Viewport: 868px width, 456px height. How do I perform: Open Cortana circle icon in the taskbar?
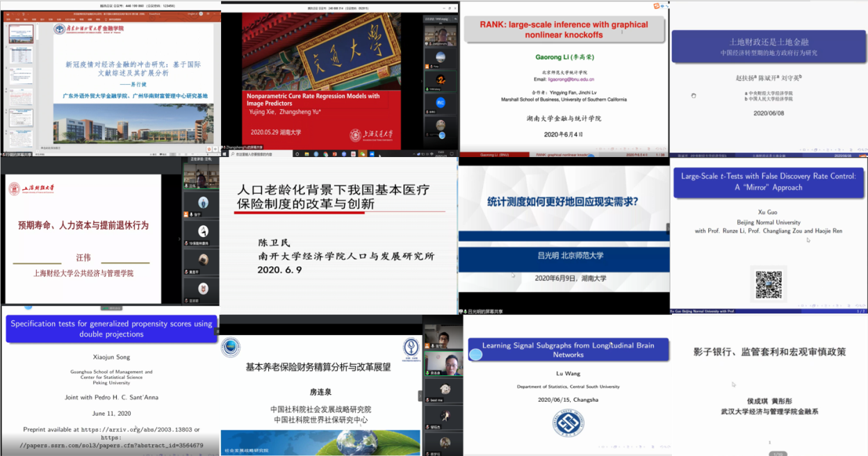coord(297,154)
